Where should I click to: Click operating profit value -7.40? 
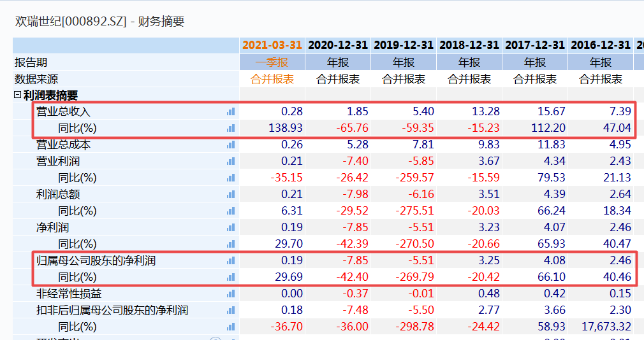(356, 161)
